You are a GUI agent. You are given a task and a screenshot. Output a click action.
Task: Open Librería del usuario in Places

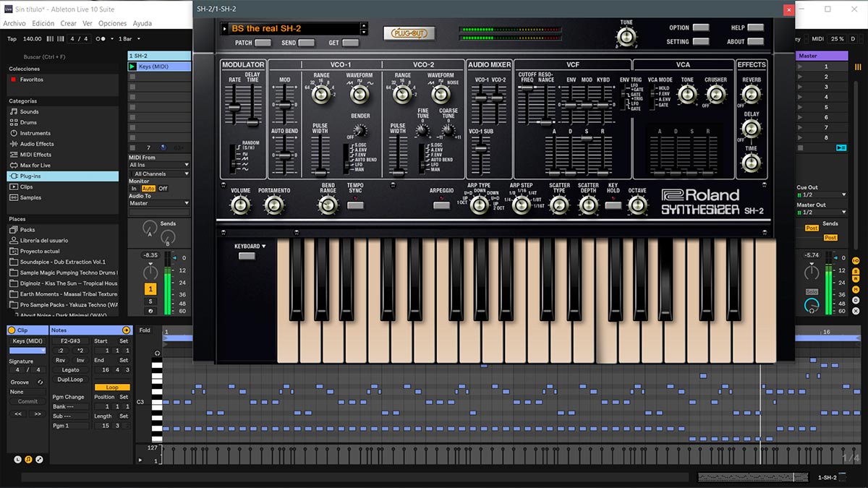point(62,241)
